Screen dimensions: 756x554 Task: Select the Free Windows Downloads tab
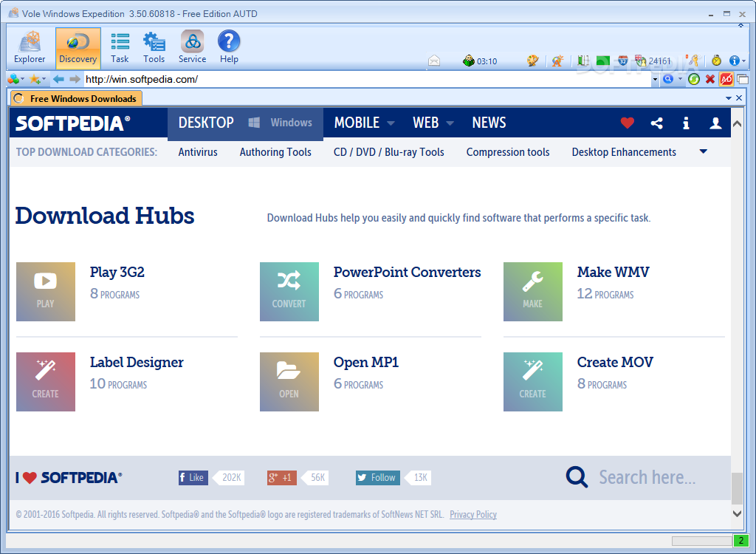(76, 98)
